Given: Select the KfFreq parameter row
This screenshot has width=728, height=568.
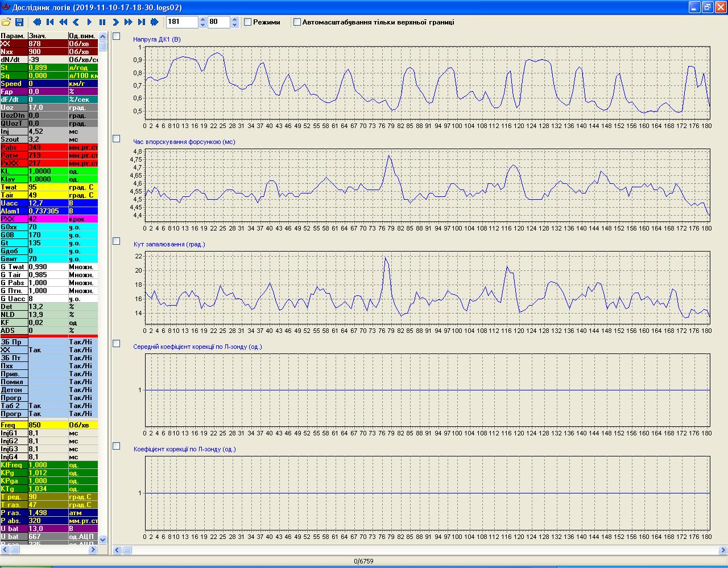Looking at the screenshot, I should click(49, 465).
